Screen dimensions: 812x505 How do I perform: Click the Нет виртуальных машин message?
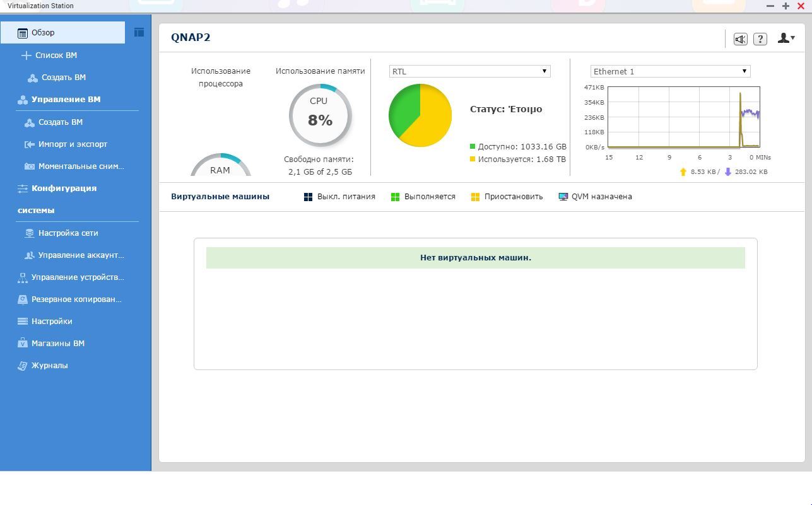476,258
